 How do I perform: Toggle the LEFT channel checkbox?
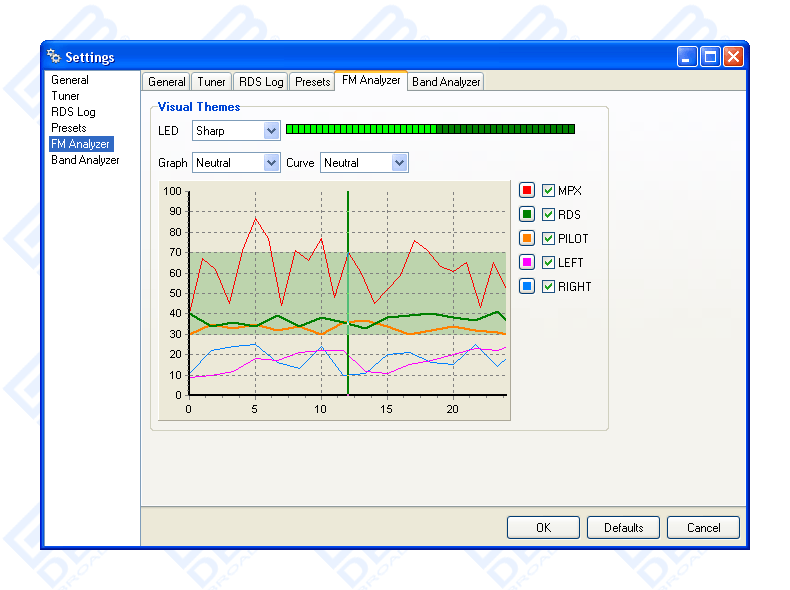click(549, 263)
